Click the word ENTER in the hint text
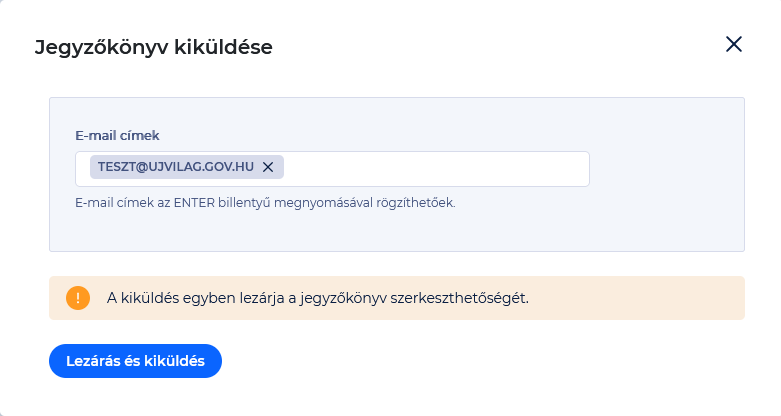 pos(194,203)
